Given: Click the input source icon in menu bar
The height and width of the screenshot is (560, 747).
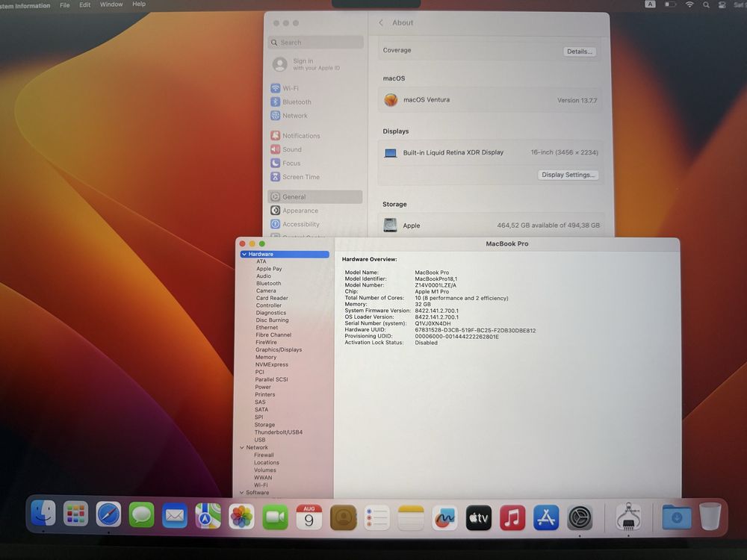Looking at the screenshot, I should click(651, 4).
